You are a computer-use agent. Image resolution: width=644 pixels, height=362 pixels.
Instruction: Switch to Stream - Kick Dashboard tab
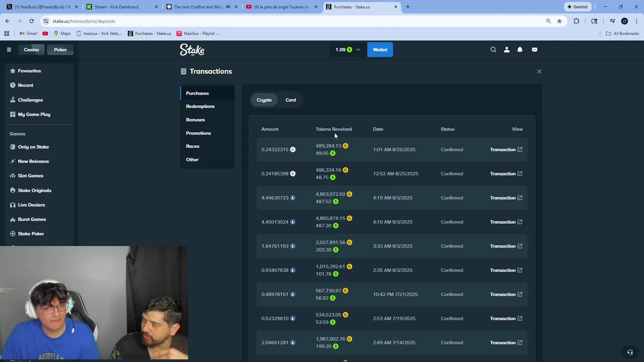click(x=121, y=7)
